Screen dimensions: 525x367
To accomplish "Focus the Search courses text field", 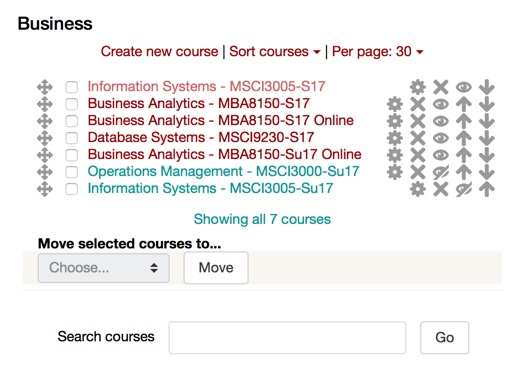I will click(x=287, y=338).
